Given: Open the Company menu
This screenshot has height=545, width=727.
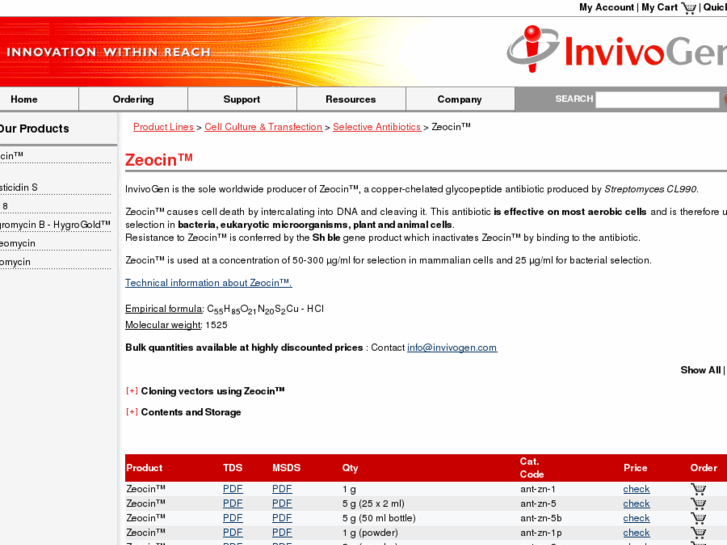Looking at the screenshot, I should [x=459, y=99].
